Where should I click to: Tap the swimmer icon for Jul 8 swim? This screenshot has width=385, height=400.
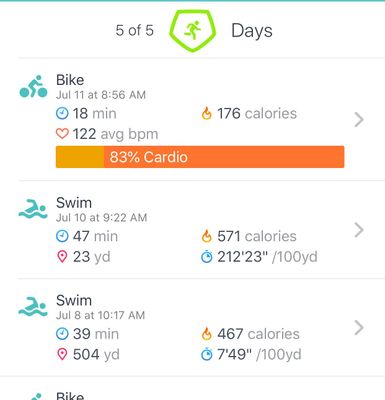(x=33, y=306)
